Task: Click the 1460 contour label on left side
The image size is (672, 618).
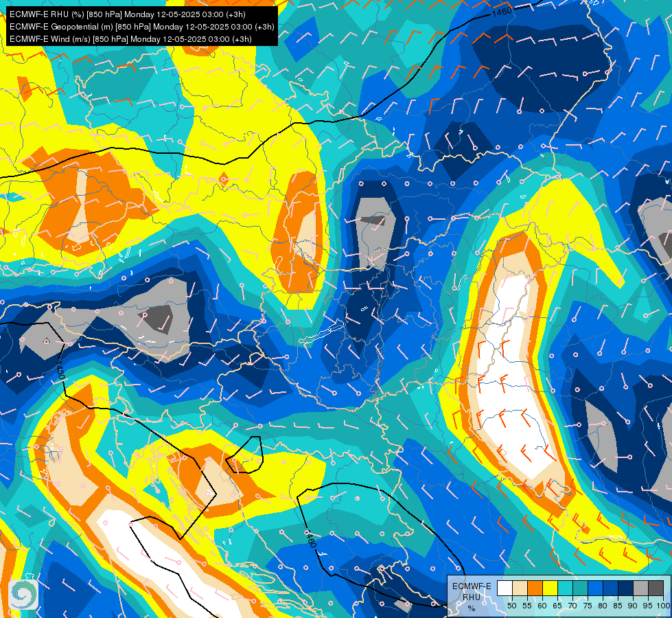Action: 60,369
